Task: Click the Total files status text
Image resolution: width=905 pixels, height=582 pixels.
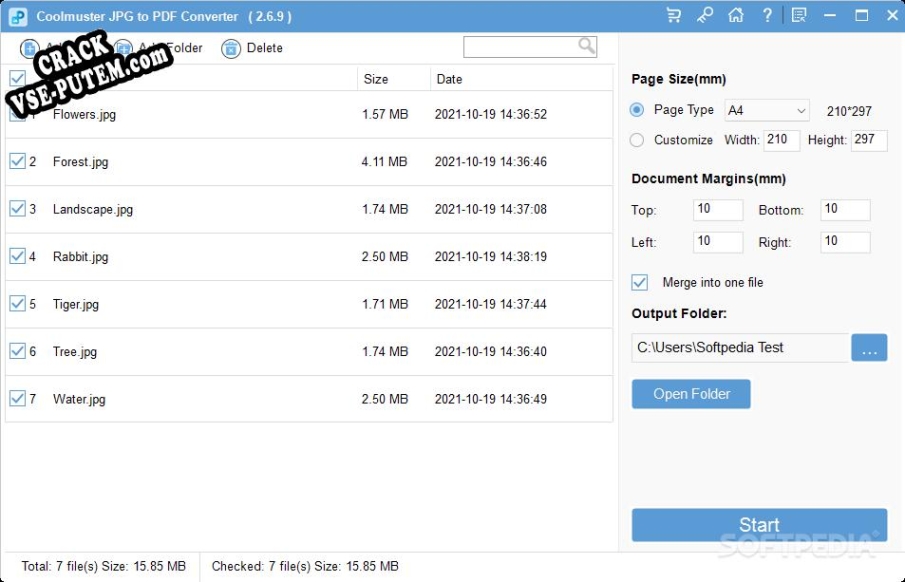Action: coord(103,566)
